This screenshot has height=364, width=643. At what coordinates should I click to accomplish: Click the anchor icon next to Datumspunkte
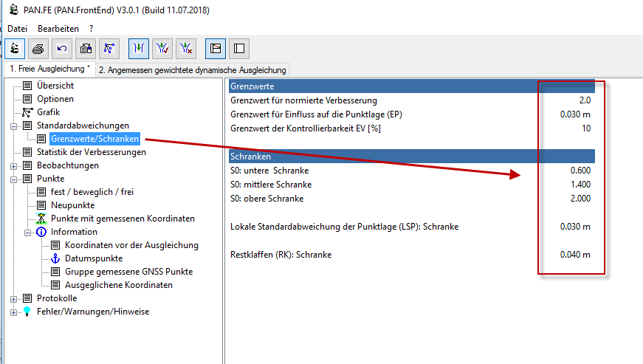click(x=56, y=258)
